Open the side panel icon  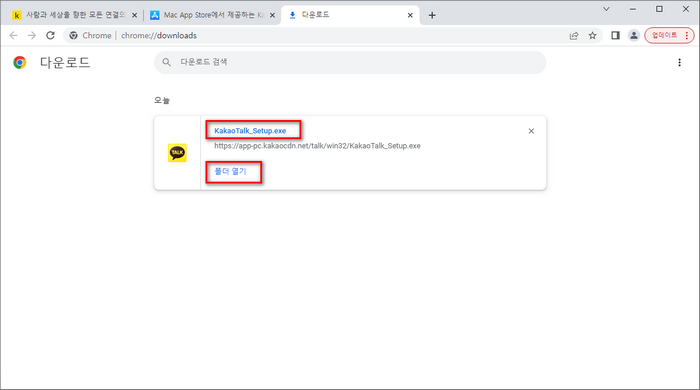click(x=615, y=35)
